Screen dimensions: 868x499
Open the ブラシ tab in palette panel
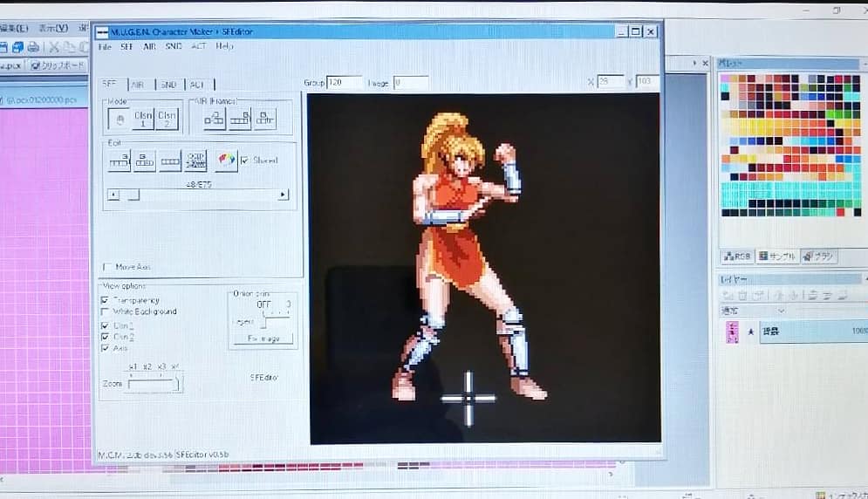pos(819,256)
